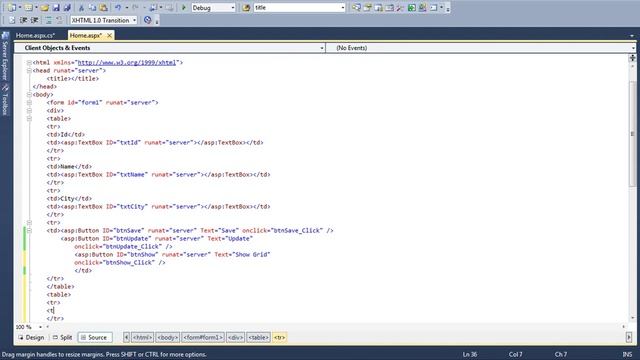Click the 'INS' status bar indicator

coord(627,354)
